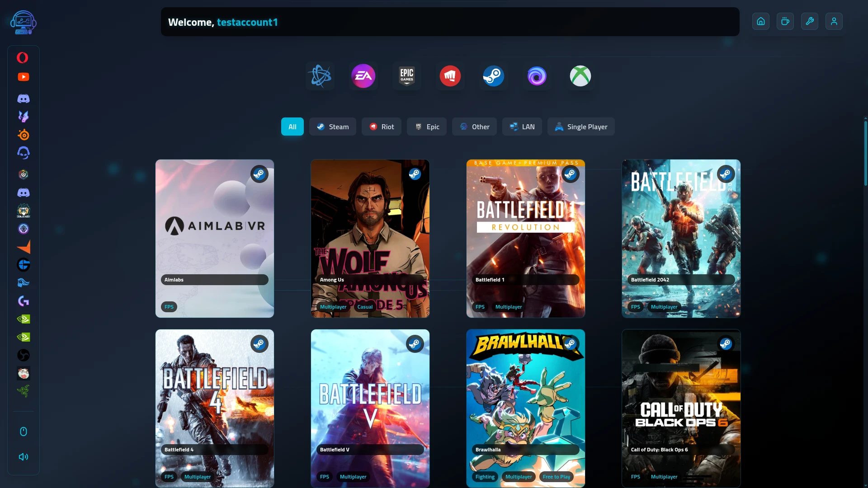This screenshot has height=488, width=868.
Task: Click the home icon at top right
Action: [760, 21]
